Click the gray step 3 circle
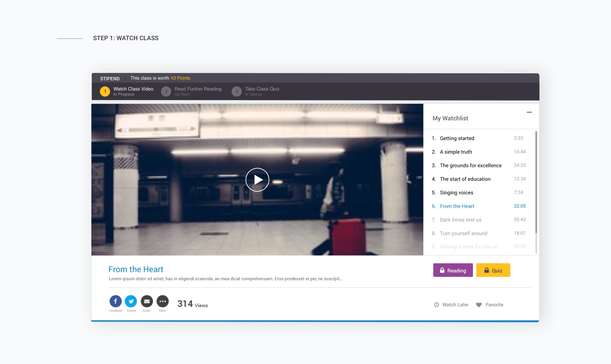Image resolution: width=611 pixels, height=364 pixels. (237, 91)
